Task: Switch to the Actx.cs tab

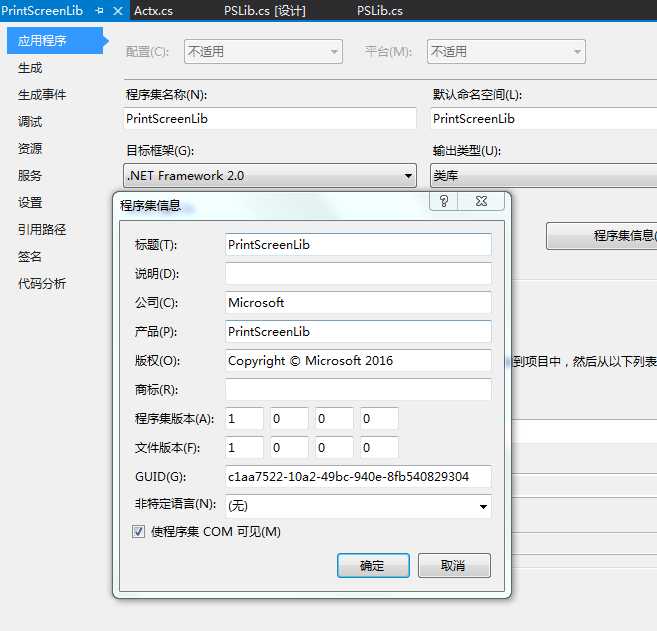Action: pyautogui.click(x=153, y=10)
